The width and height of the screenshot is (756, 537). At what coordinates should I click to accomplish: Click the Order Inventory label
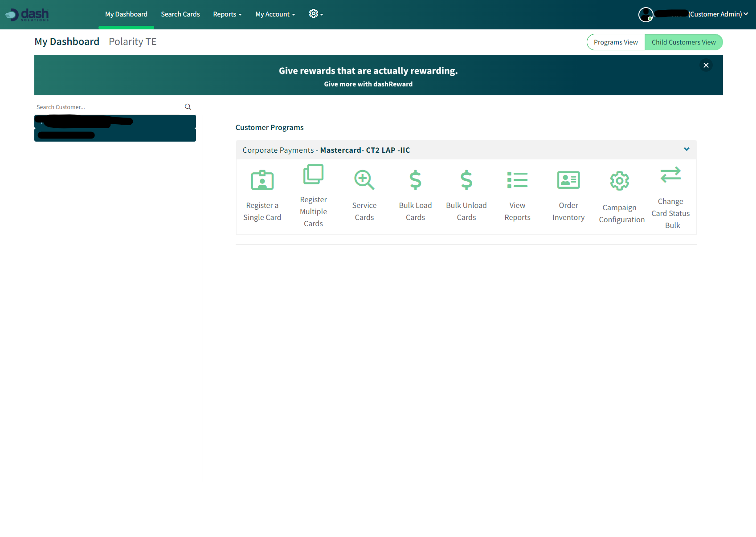(568, 212)
